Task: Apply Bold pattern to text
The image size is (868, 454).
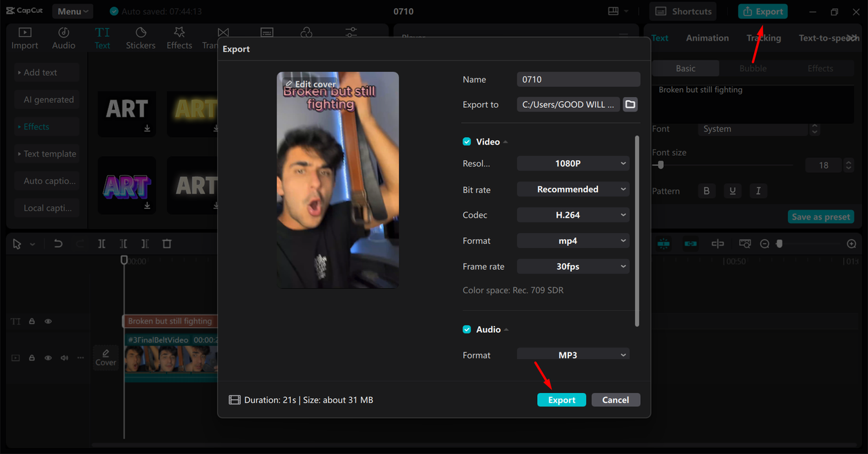Action: tap(707, 191)
